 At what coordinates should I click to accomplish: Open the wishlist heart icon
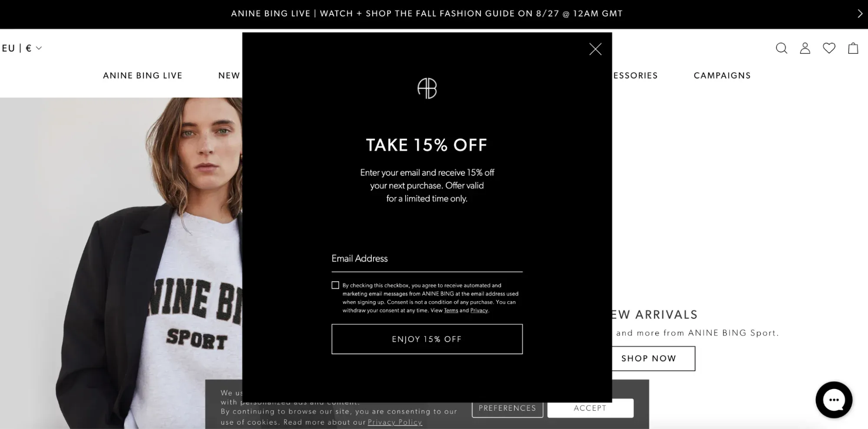(x=829, y=48)
